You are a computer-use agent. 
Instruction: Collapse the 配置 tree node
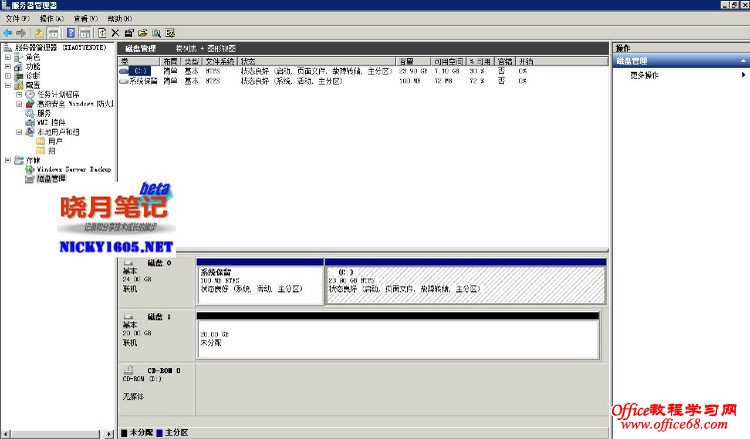tap(8, 85)
